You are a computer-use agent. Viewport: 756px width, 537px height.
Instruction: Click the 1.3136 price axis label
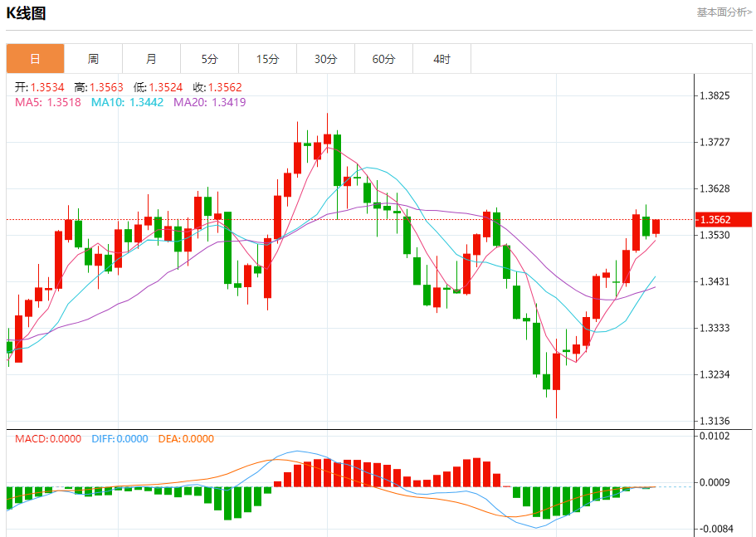point(715,421)
